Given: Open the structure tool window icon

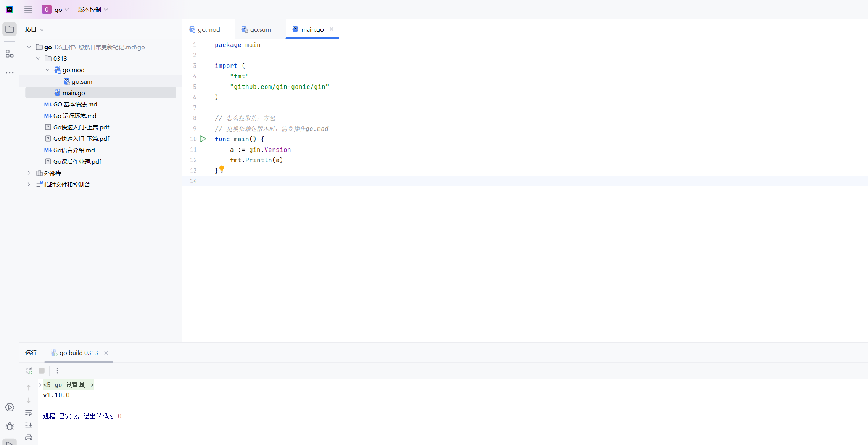Looking at the screenshot, I should click(x=10, y=54).
